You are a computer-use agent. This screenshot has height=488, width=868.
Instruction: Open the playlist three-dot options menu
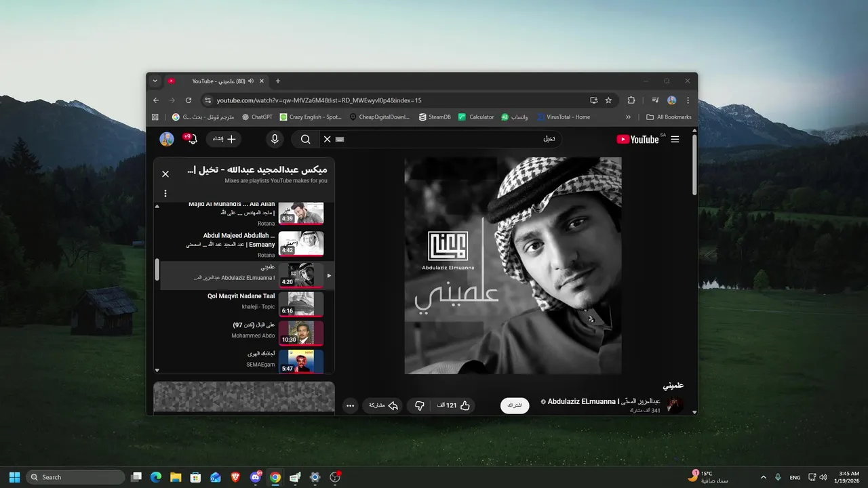[x=165, y=193]
